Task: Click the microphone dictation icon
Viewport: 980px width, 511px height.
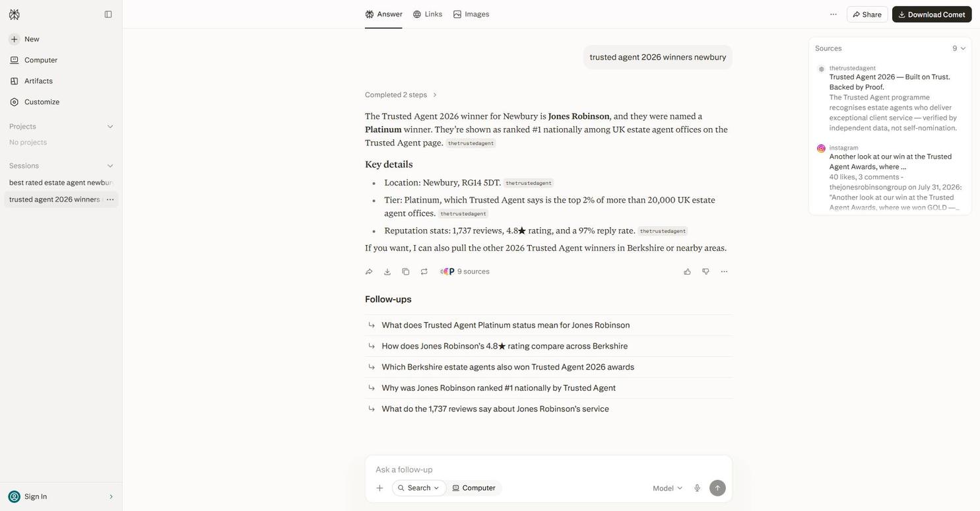Action: 697,489
